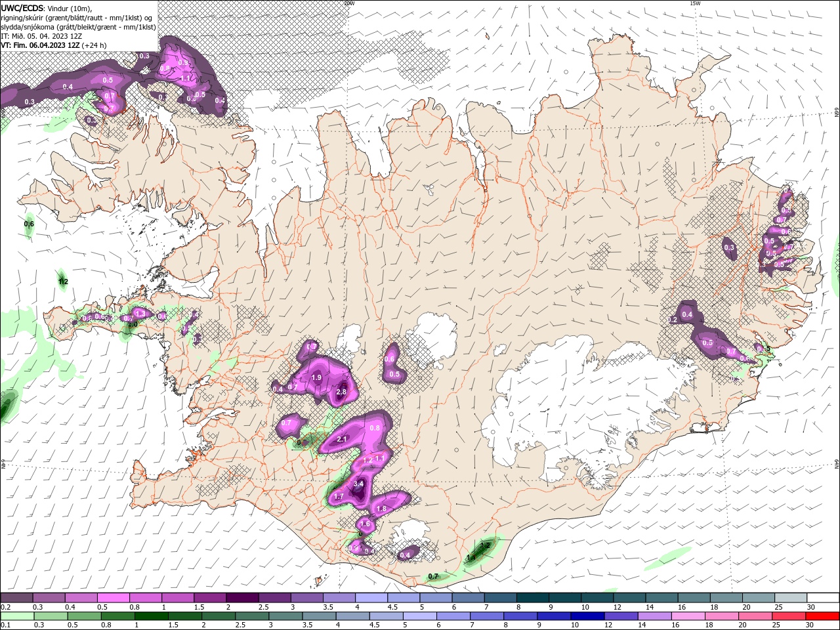Select the darkest purple 2 swatch in upper legend

(241, 598)
